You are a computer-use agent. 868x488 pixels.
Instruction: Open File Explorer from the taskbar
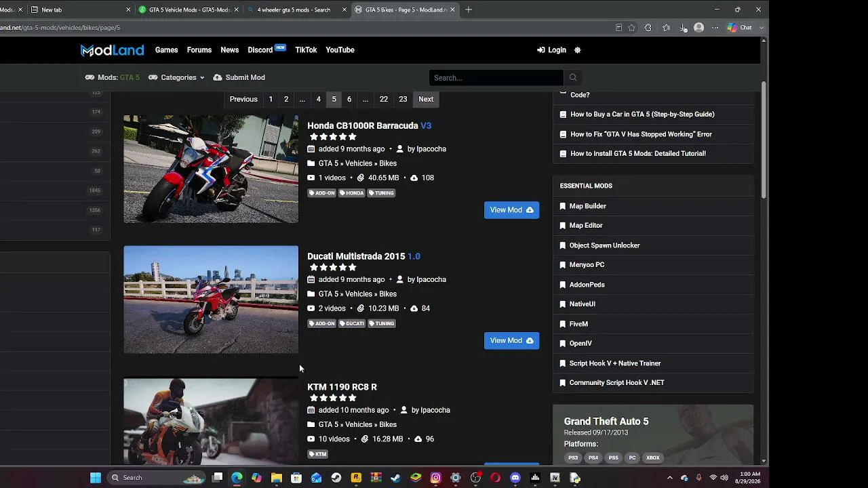(277, 478)
